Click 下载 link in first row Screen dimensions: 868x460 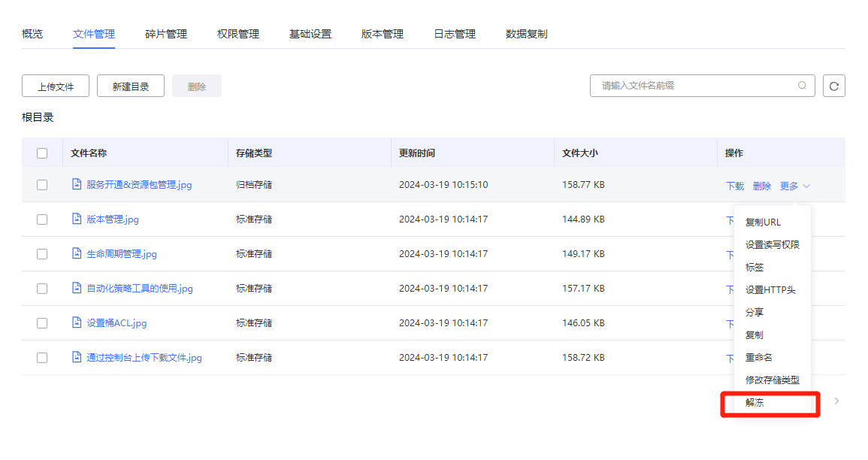734,186
